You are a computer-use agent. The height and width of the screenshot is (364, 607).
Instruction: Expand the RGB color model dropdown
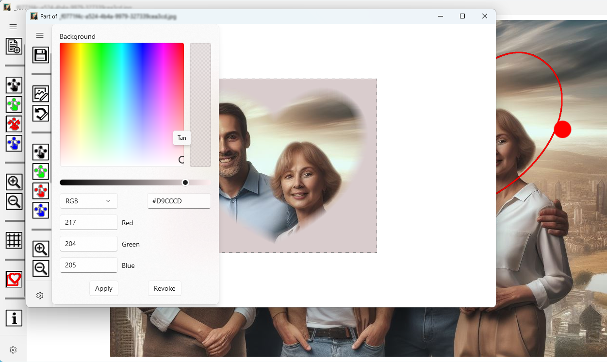click(88, 201)
